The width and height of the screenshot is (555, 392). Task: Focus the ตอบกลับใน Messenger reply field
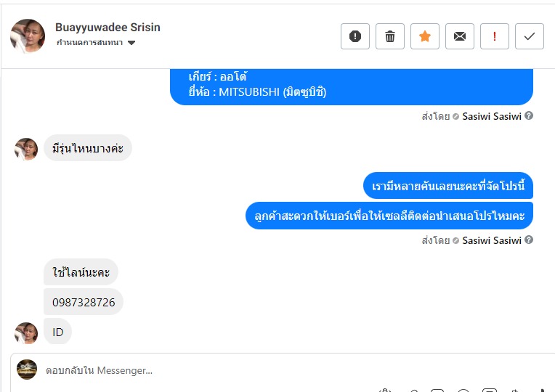click(x=218, y=370)
